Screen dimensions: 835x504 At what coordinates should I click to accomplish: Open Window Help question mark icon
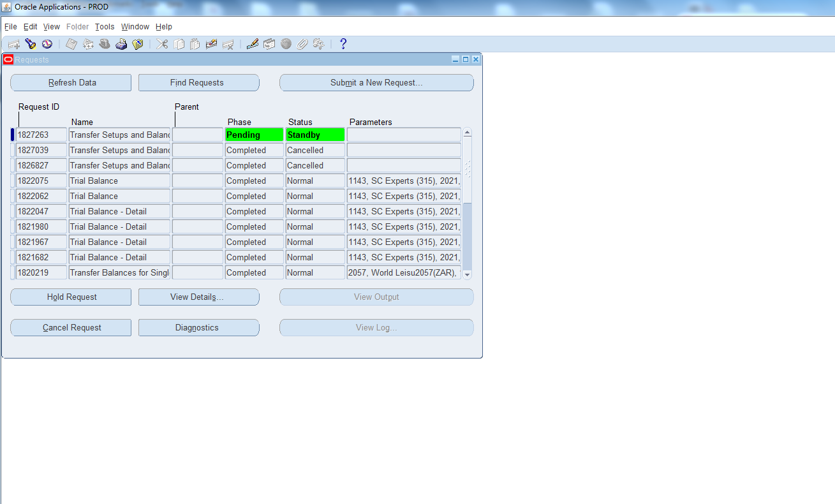coord(343,44)
